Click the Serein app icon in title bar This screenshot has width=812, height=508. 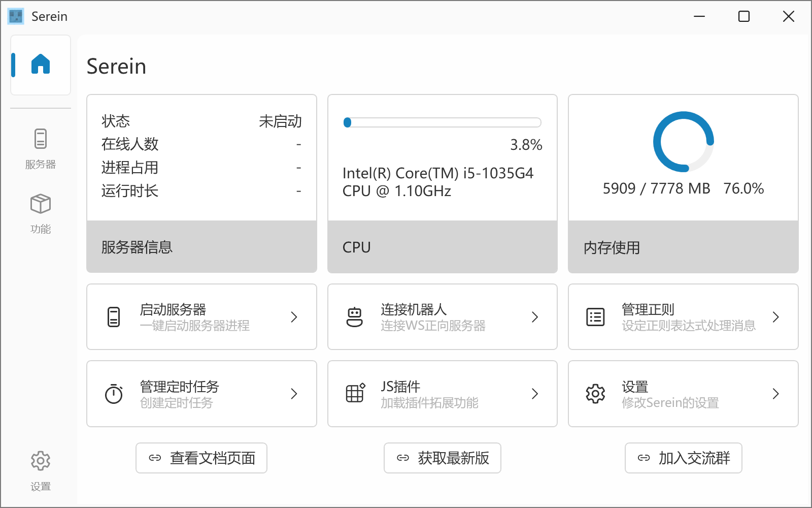(16, 16)
